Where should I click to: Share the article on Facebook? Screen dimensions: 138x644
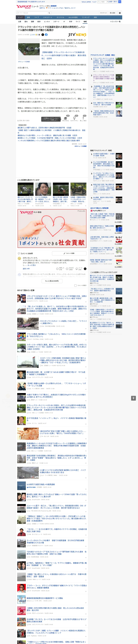coord(46,35)
